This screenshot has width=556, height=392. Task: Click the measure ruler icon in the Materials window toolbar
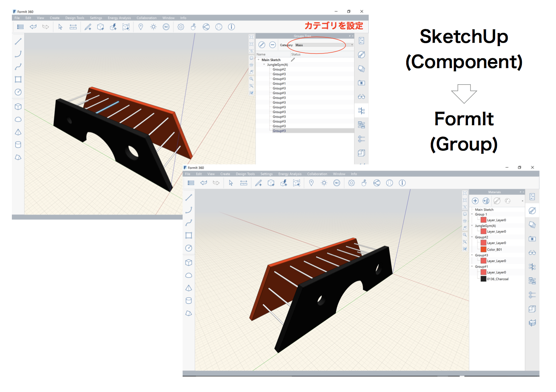244,183
